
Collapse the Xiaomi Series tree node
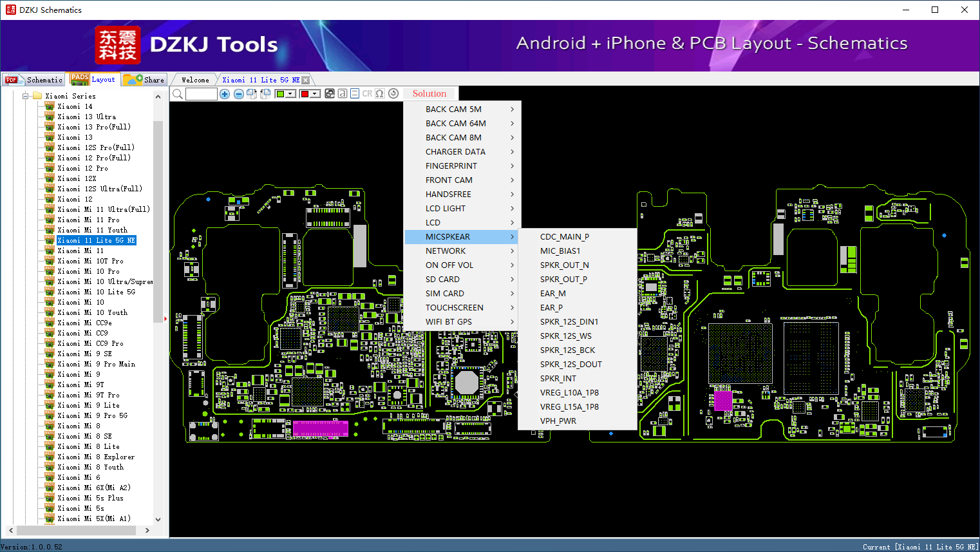[x=26, y=96]
